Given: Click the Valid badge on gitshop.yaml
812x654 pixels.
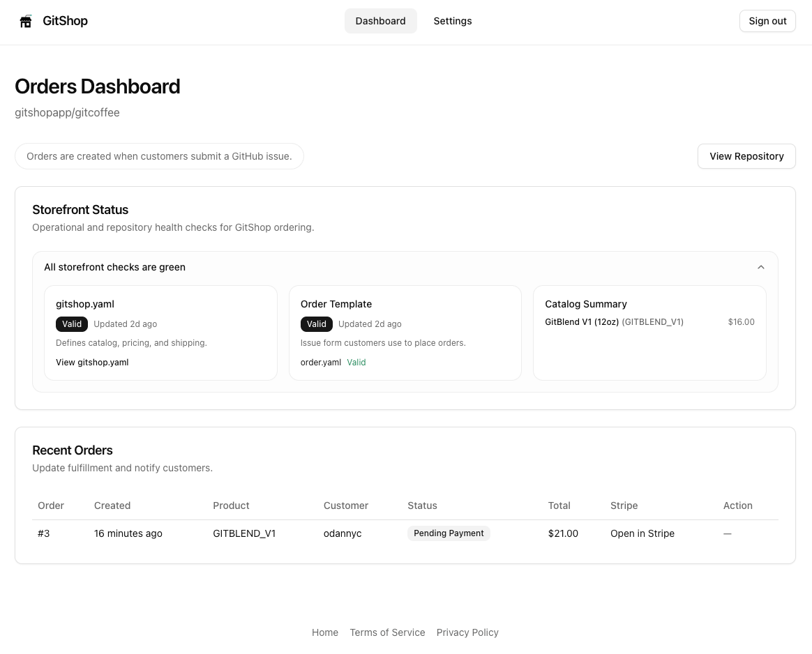Looking at the screenshot, I should 71,324.
